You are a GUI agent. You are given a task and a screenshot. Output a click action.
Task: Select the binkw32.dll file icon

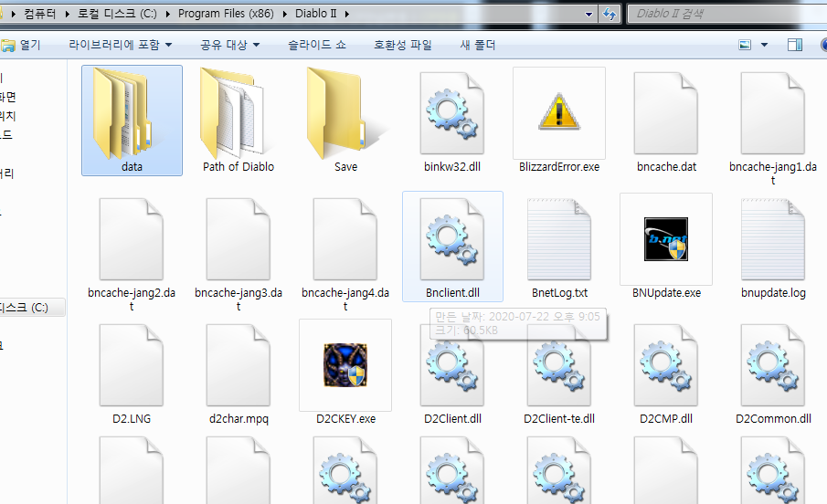point(452,113)
